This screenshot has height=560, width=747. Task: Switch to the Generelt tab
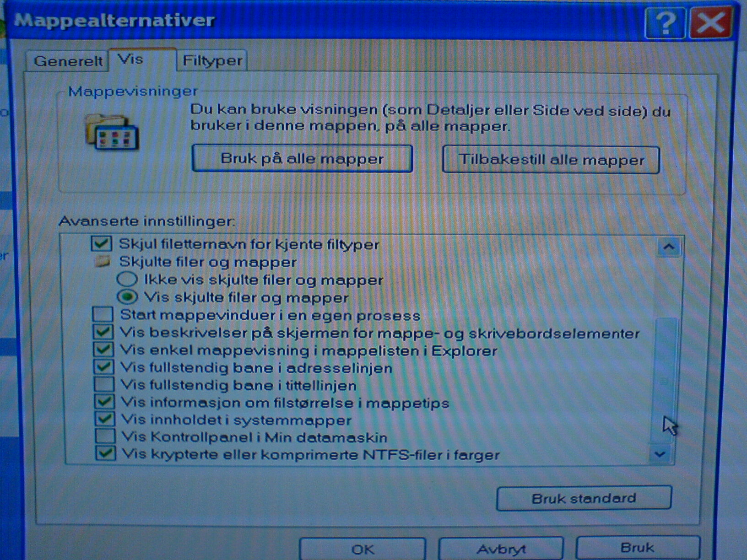(x=68, y=61)
